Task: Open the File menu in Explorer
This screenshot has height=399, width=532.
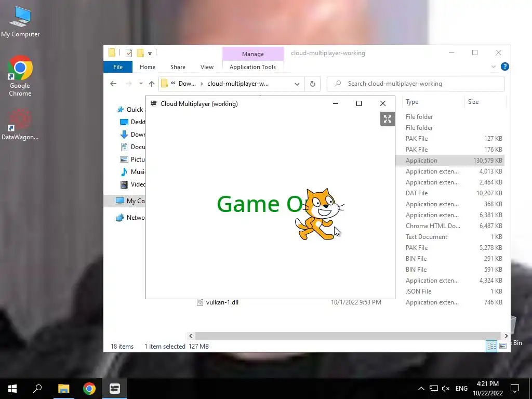Action: (118, 67)
